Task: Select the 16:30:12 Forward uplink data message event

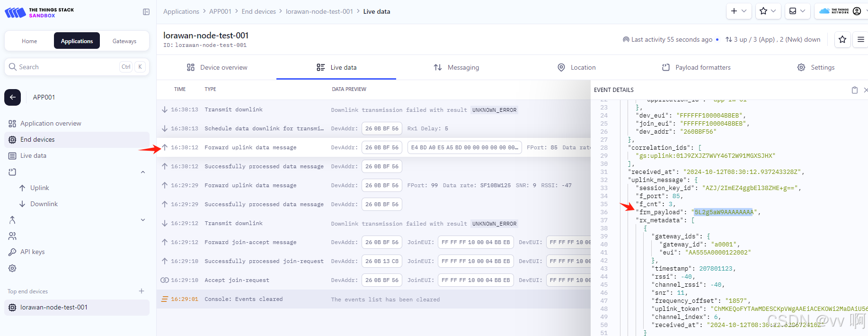Action: point(373,147)
